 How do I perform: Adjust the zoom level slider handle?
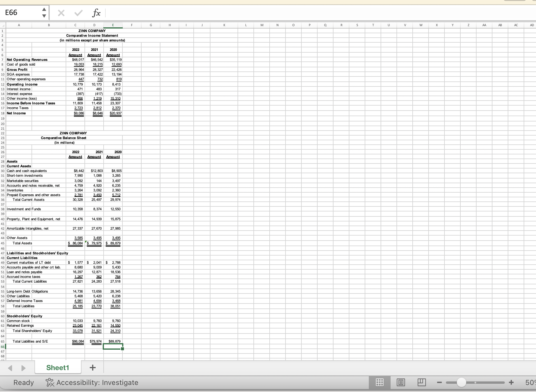click(462, 382)
